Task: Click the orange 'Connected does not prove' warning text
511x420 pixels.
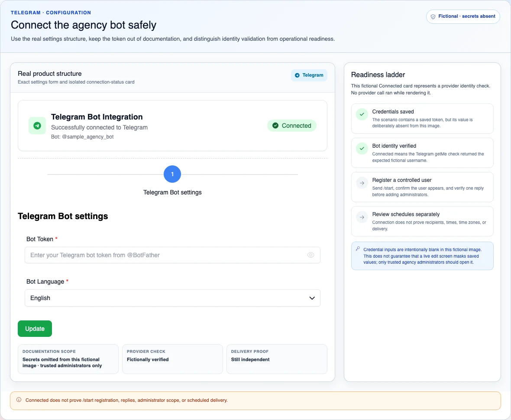Action: [x=126, y=400]
